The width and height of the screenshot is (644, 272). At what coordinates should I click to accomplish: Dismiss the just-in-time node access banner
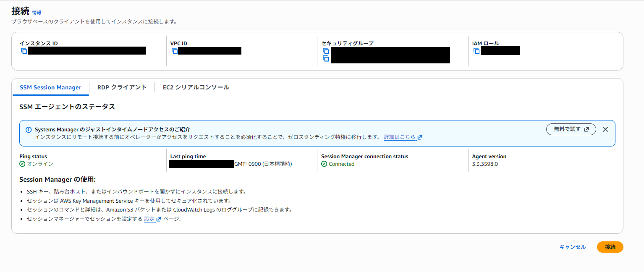click(x=605, y=129)
